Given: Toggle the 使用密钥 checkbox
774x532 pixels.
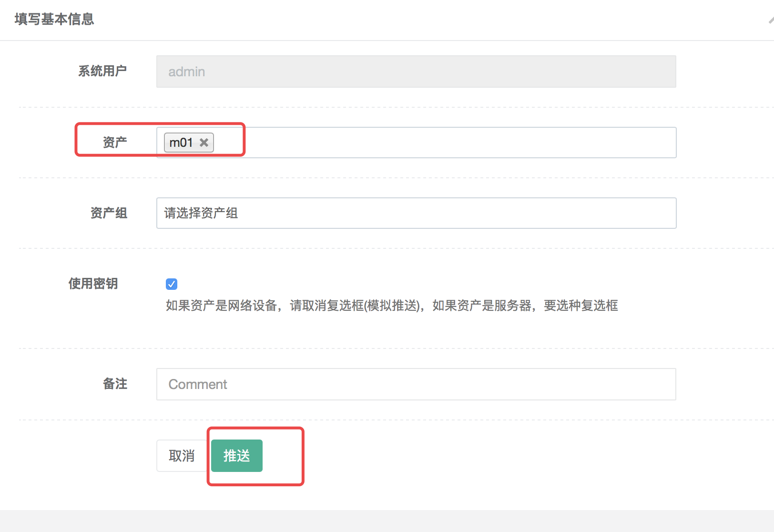Looking at the screenshot, I should [x=172, y=284].
